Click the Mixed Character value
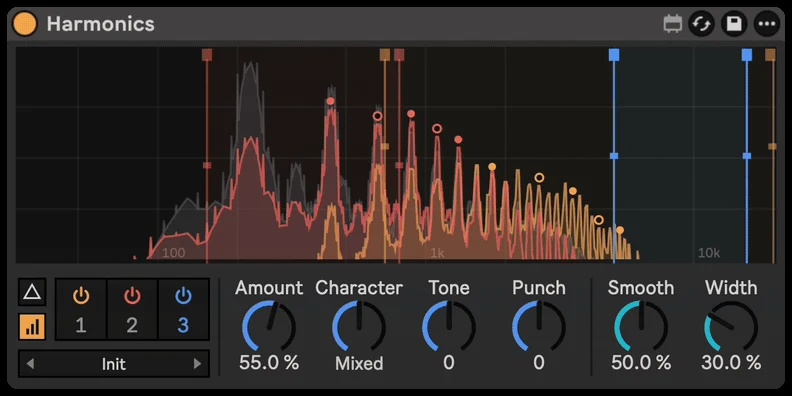The width and height of the screenshot is (792, 396). [x=359, y=363]
